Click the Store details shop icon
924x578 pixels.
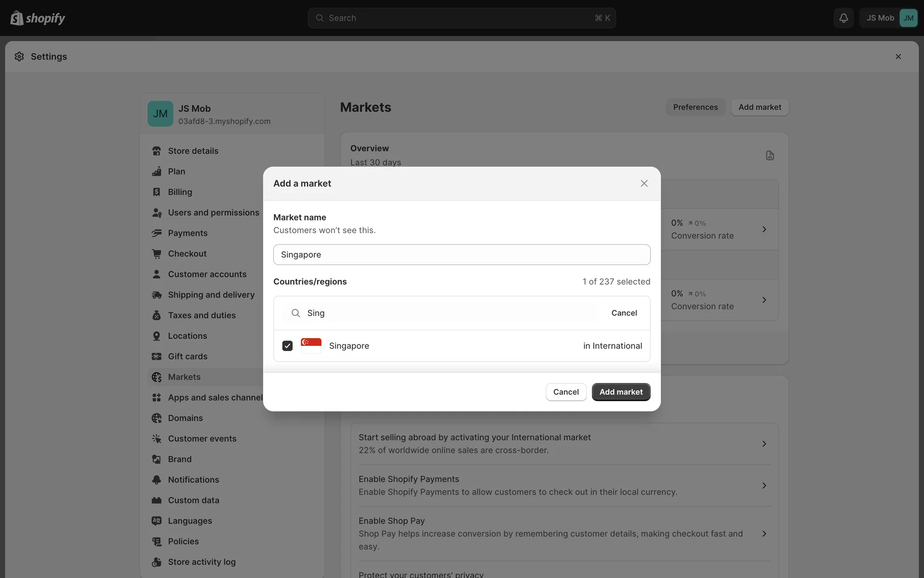[x=156, y=151]
